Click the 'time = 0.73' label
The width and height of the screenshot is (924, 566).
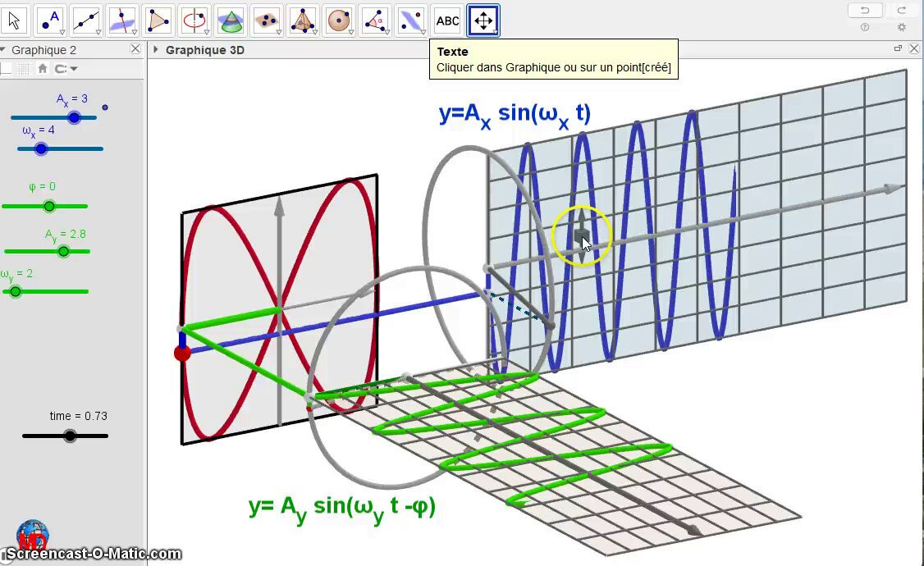pos(79,416)
